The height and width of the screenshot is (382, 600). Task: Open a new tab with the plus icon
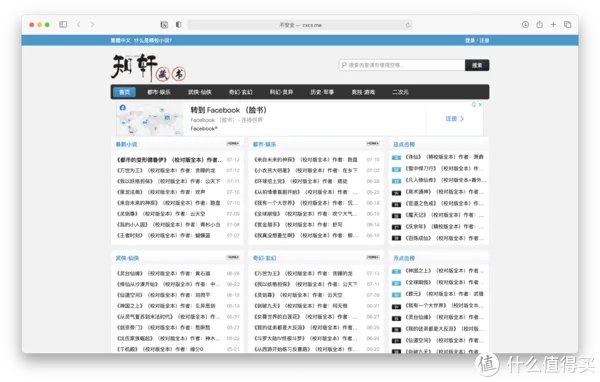pos(553,24)
